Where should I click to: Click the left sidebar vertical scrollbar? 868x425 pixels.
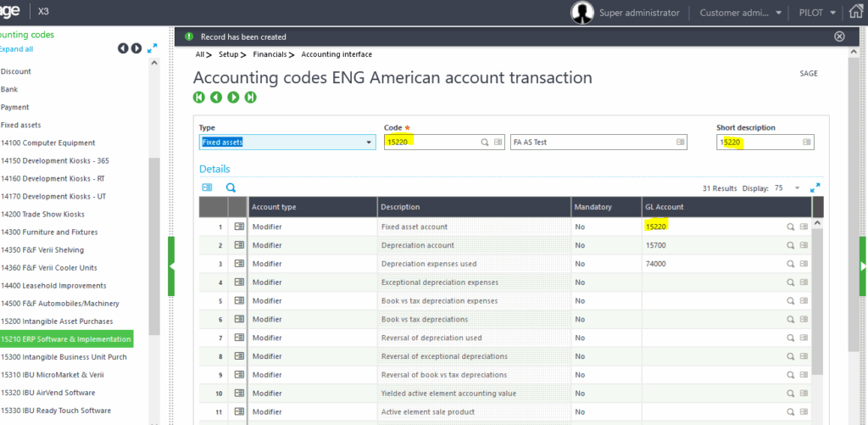153,246
